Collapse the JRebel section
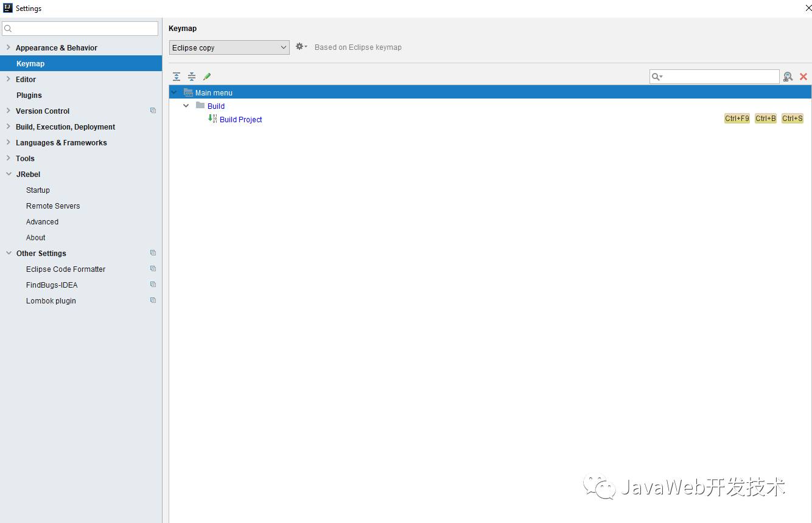The width and height of the screenshot is (812, 523). (x=9, y=174)
